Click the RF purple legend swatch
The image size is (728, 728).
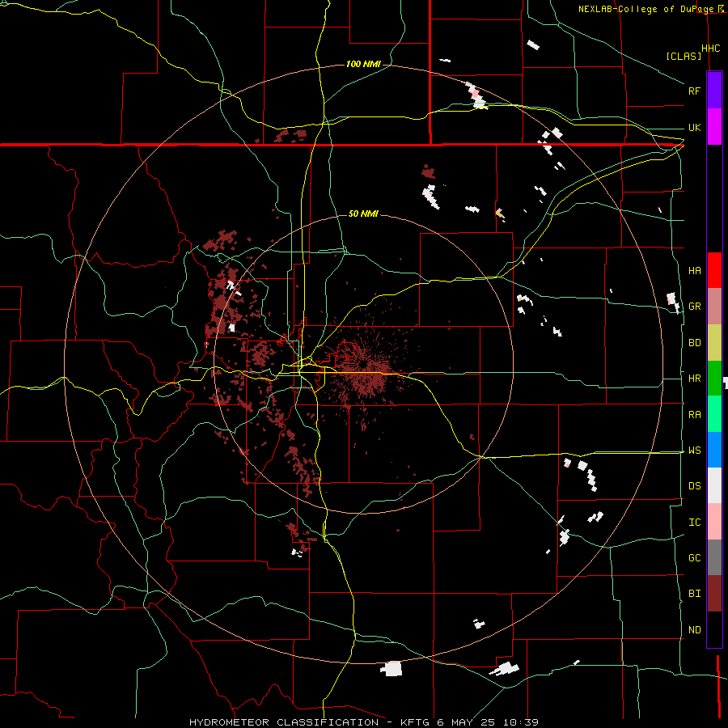714,91
